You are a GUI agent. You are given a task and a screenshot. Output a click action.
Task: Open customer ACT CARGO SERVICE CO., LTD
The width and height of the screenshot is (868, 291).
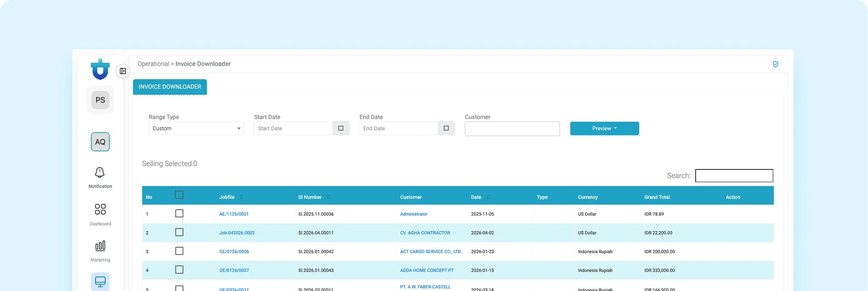click(430, 252)
